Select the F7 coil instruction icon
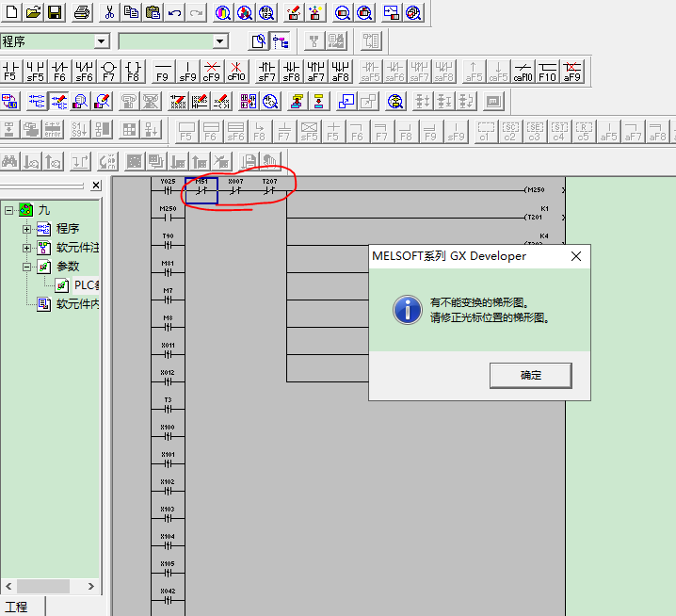Image resolution: width=676 pixels, height=616 pixels. (x=109, y=72)
